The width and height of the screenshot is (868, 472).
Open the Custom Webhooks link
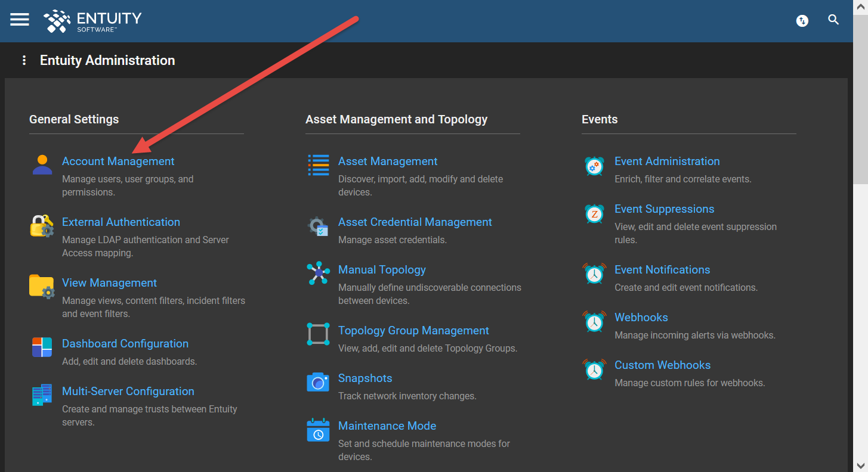[663, 365]
